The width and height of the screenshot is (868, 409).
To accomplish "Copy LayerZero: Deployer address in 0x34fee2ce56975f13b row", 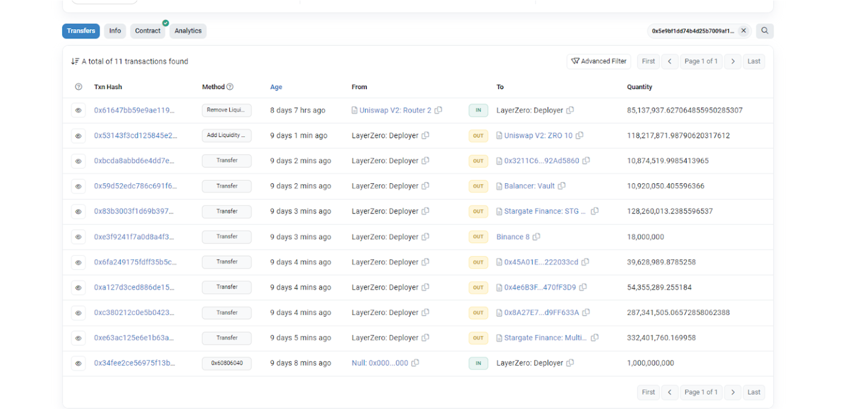I will [x=570, y=363].
